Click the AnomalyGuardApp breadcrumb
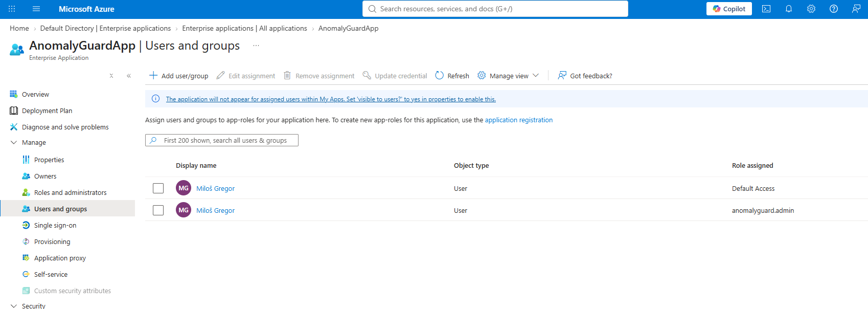Viewport: 868px width, 309px height. [348, 28]
